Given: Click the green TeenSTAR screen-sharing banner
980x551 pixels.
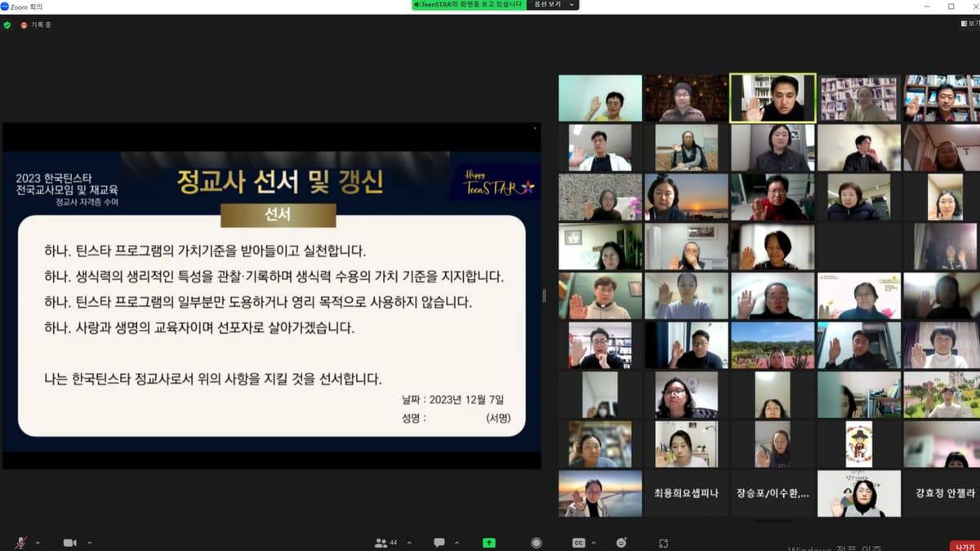Looking at the screenshot, I should point(469,5).
